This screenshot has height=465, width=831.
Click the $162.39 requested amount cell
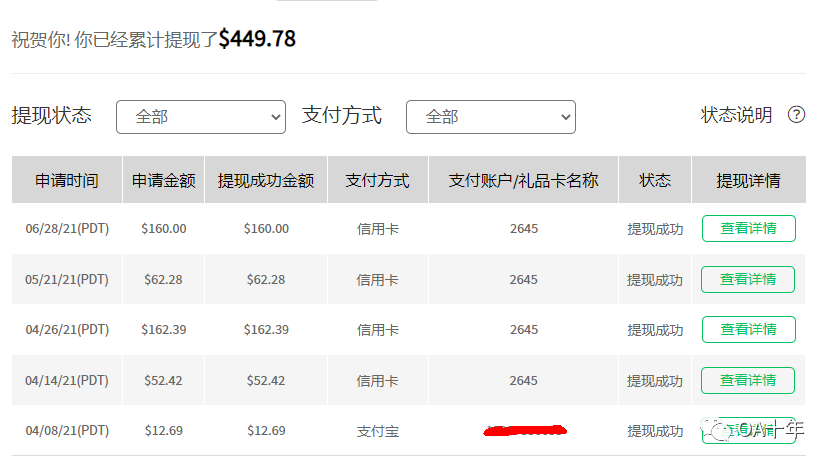164,330
